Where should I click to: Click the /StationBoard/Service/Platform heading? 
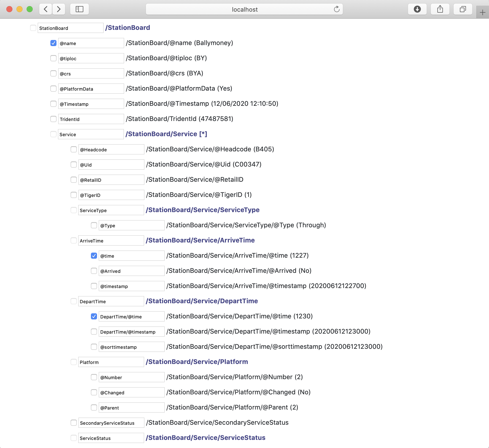[x=197, y=362]
